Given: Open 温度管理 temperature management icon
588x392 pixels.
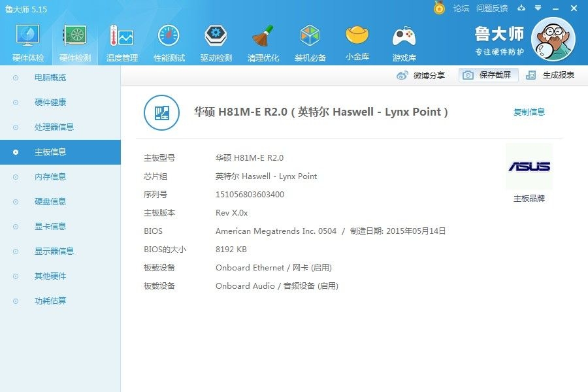Looking at the screenshot, I should (x=122, y=36).
